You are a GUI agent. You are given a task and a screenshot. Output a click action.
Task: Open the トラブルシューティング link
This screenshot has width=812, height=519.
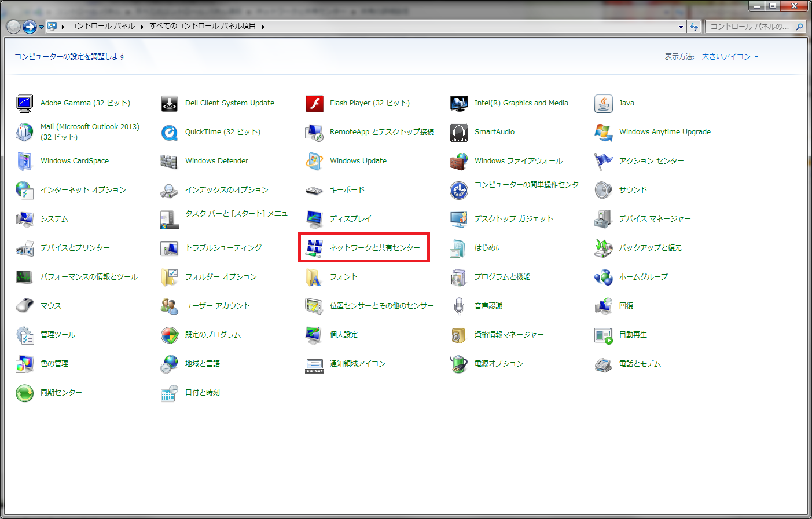coord(223,248)
